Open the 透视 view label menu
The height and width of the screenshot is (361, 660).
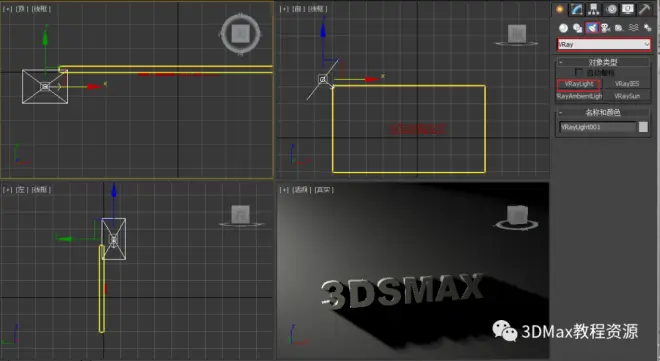[301, 190]
